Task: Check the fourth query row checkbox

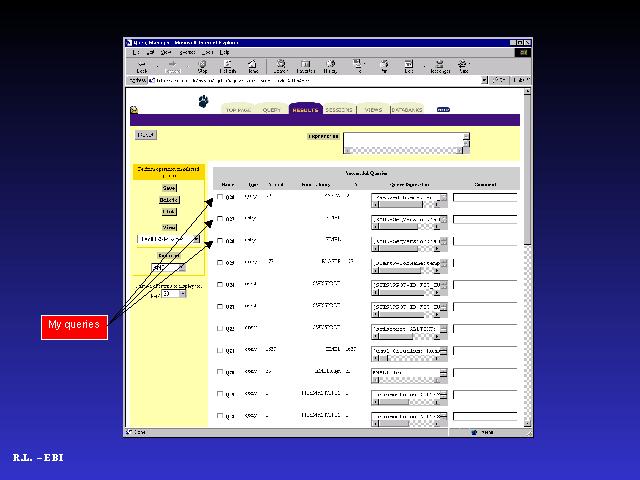Action: (x=220, y=263)
